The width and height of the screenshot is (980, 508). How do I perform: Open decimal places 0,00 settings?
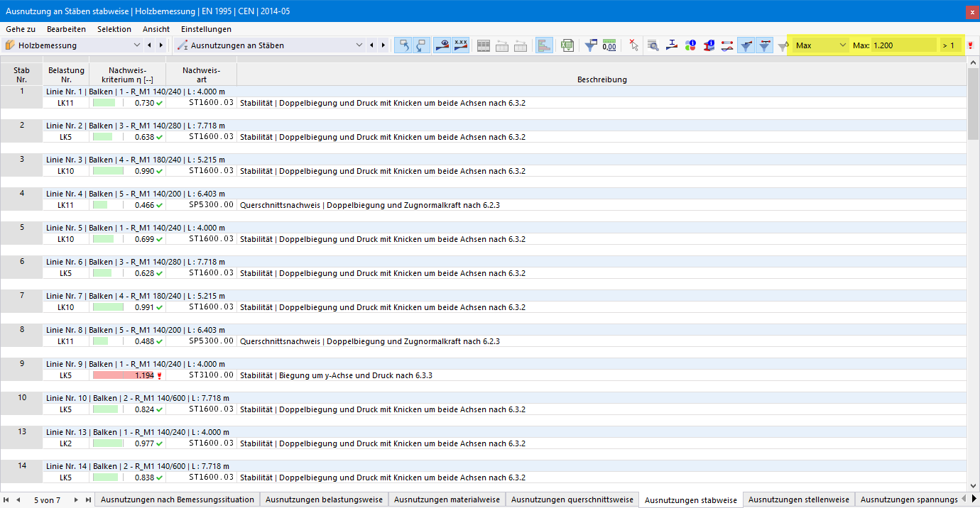click(609, 45)
